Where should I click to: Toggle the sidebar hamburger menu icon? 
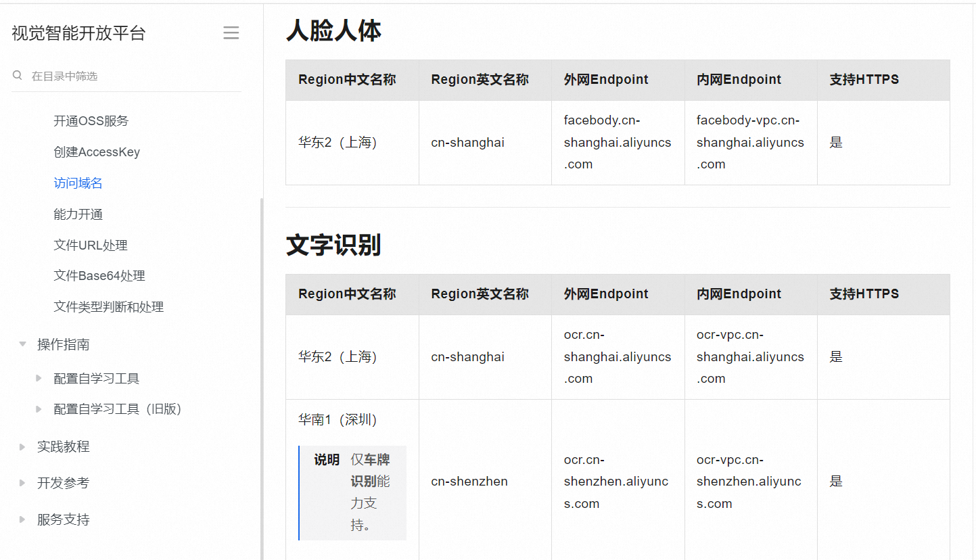click(x=231, y=33)
